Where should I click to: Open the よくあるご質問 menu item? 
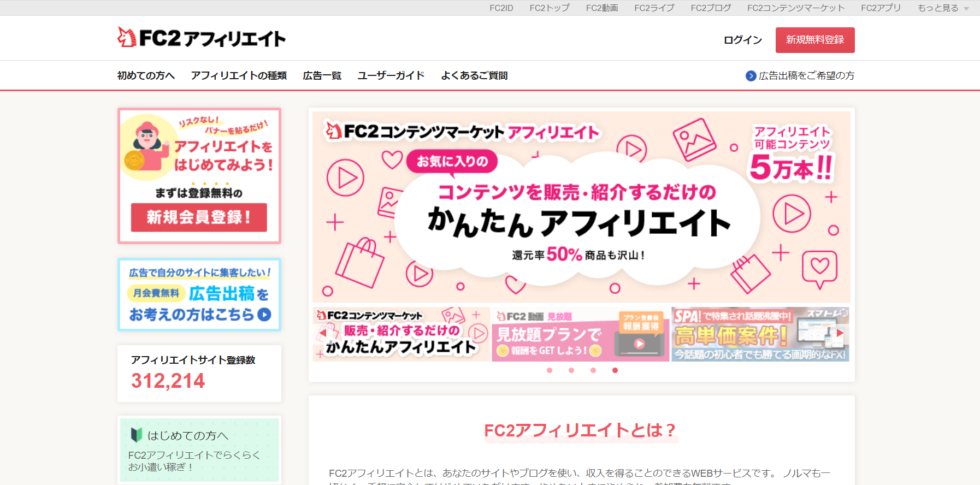click(475, 75)
